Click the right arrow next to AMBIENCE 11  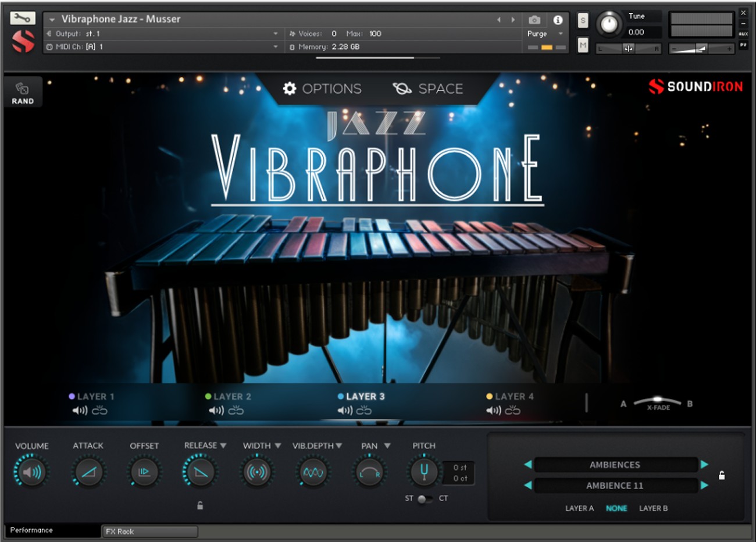[x=705, y=486]
